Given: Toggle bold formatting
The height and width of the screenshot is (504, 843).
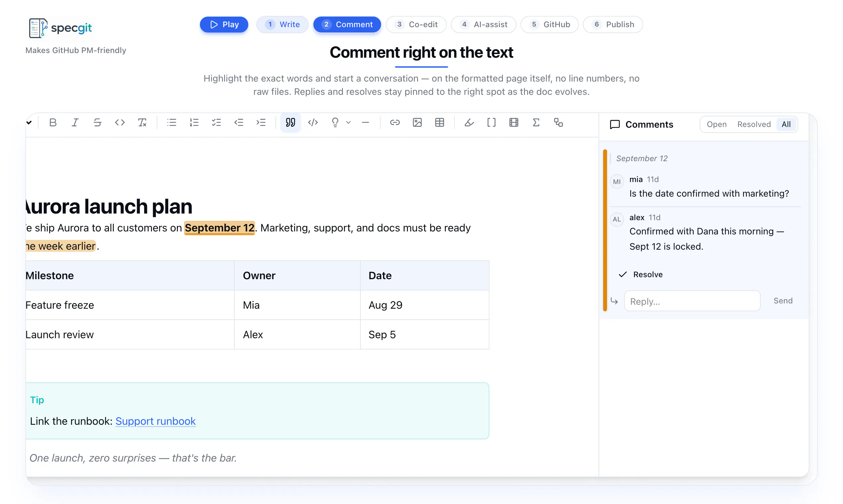Looking at the screenshot, I should point(53,123).
